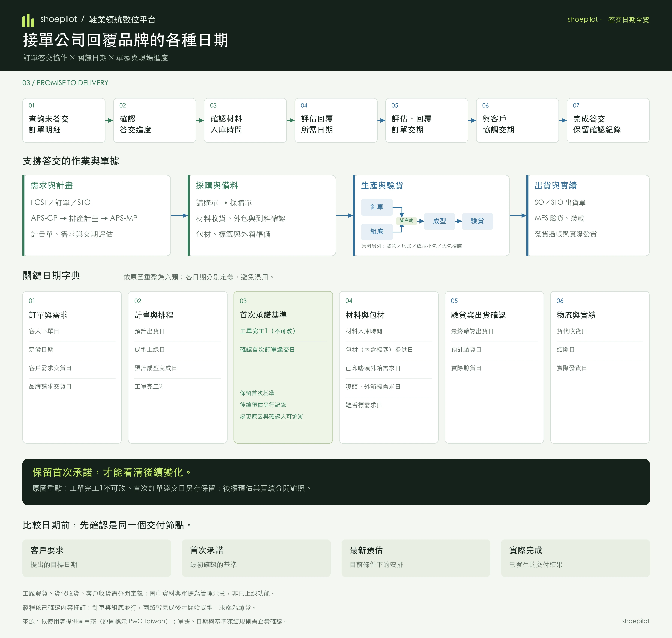Select the 品牌請求交貨日 entry
This screenshot has height=638, width=672.
pos(50,386)
